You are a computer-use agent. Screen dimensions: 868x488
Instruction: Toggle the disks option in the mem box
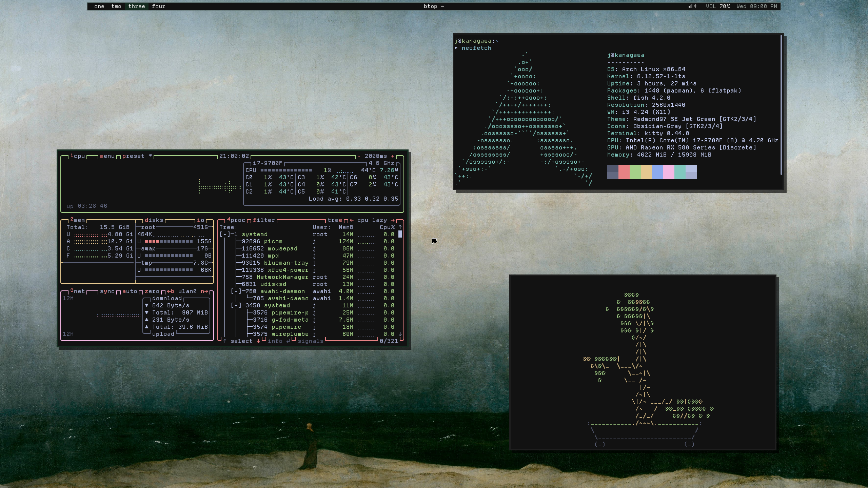coord(154,220)
